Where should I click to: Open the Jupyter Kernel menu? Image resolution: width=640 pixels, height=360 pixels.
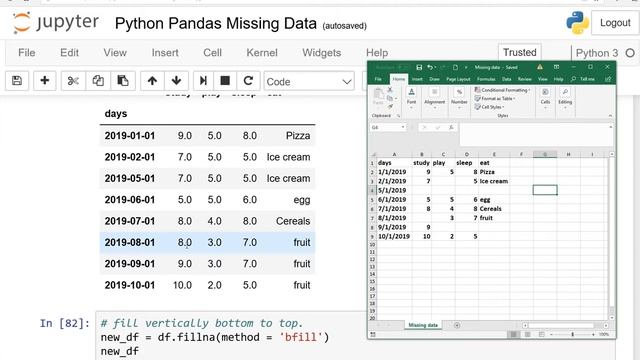pyautogui.click(x=262, y=53)
